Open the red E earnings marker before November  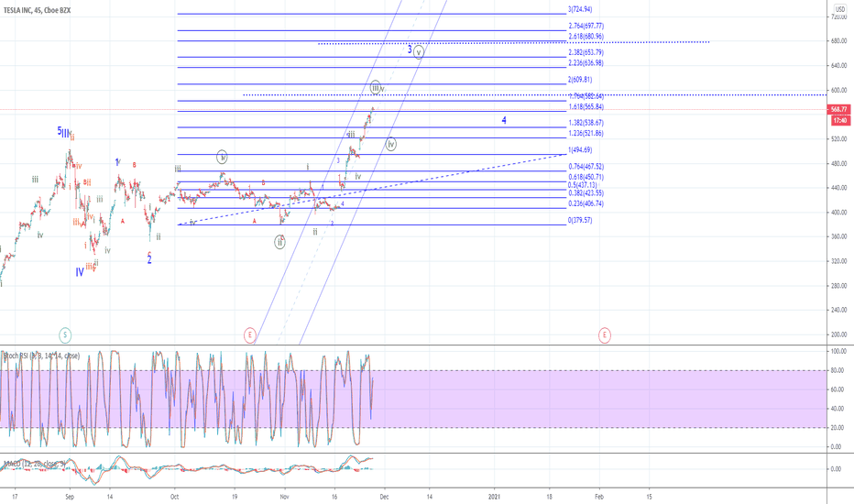click(249, 335)
